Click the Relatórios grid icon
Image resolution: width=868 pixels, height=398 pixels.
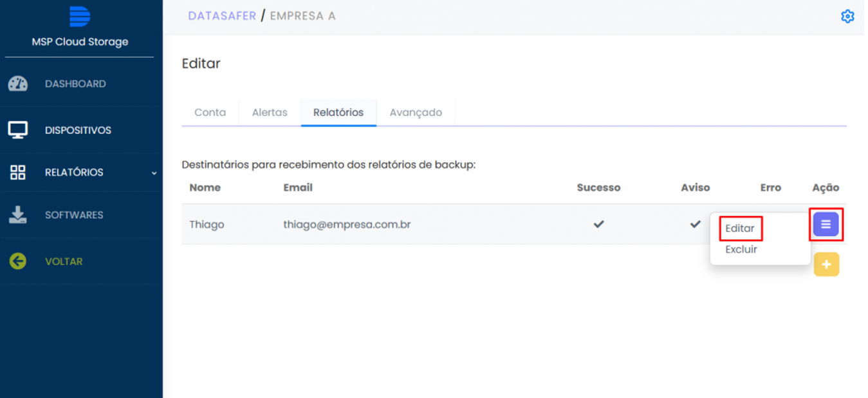[x=18, y=173]
